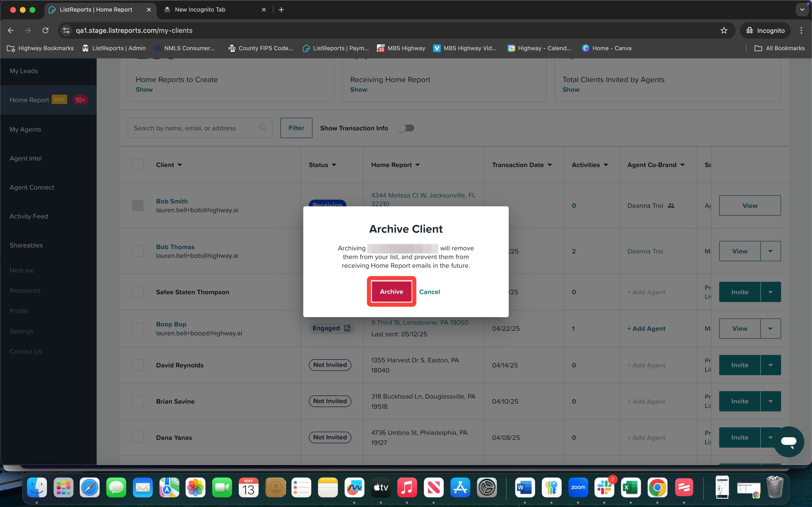
Task: Check the checkbox for Bob Smith
Action: click(138, 205)
